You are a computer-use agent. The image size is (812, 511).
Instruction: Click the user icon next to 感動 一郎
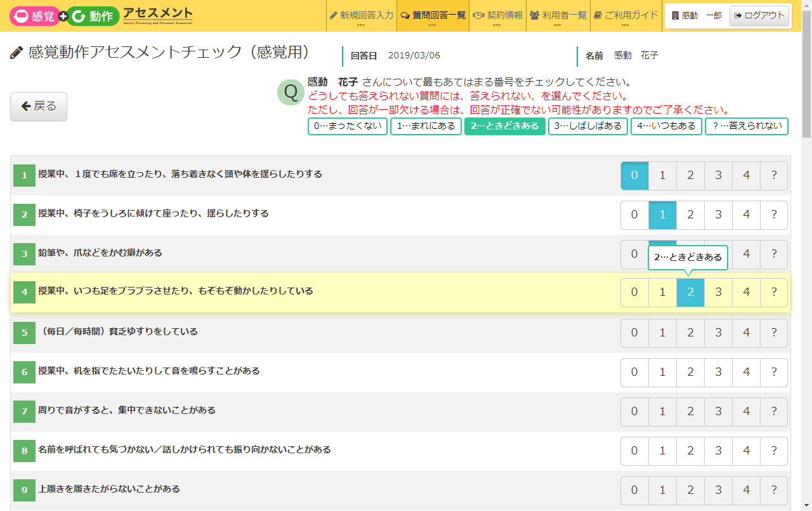pos(675,16)
